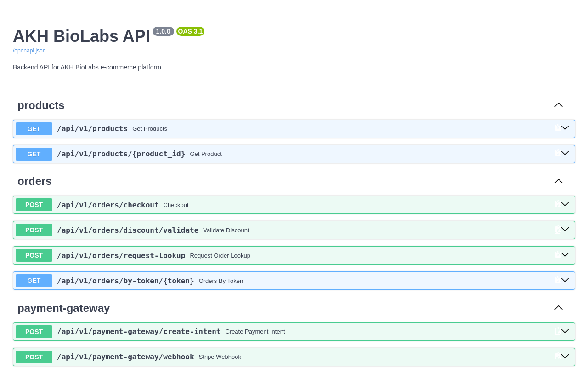
Task: Click the orders tag heading
Action: pyautogui.click(x=34, y=181)
